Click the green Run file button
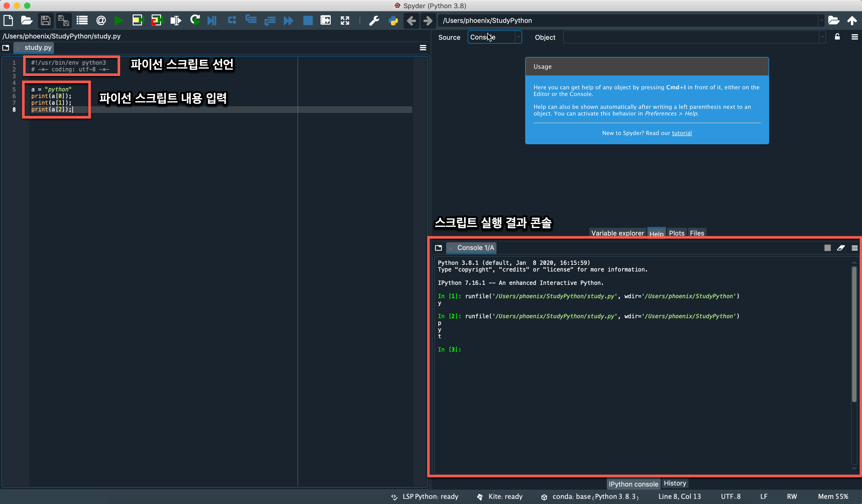The width and height of the screenshot is (862, 504). tap(119, 21)
